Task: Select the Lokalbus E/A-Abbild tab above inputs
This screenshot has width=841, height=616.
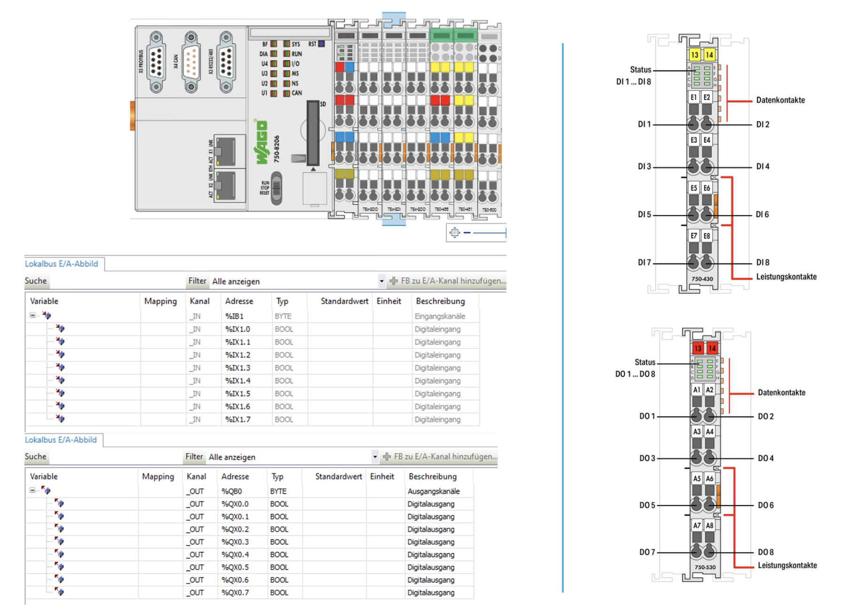Action: [62, 264]
